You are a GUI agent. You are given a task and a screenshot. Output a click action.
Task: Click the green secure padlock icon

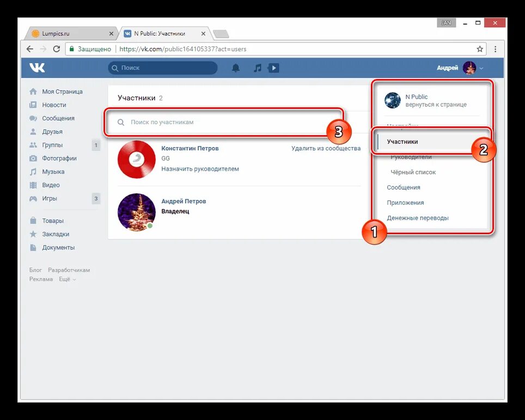click(x=71, y=49)
